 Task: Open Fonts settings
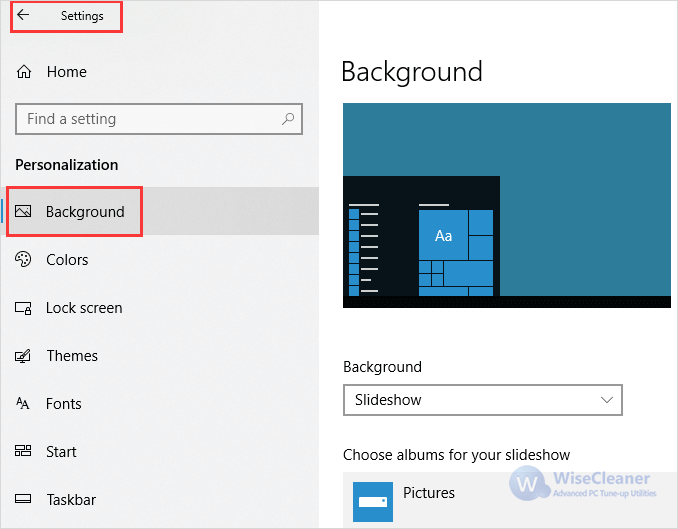[64, 404]
